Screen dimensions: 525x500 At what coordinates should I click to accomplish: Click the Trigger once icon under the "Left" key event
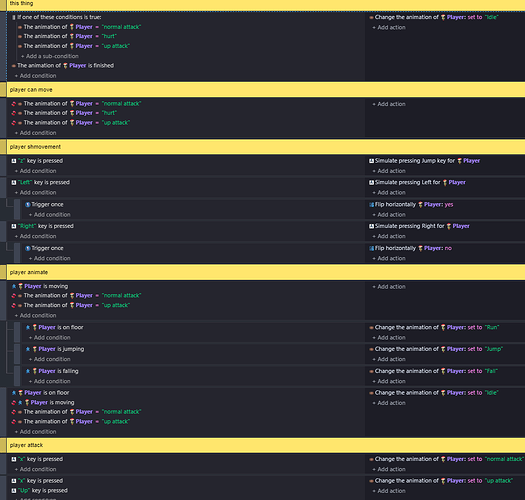(28, 205)
